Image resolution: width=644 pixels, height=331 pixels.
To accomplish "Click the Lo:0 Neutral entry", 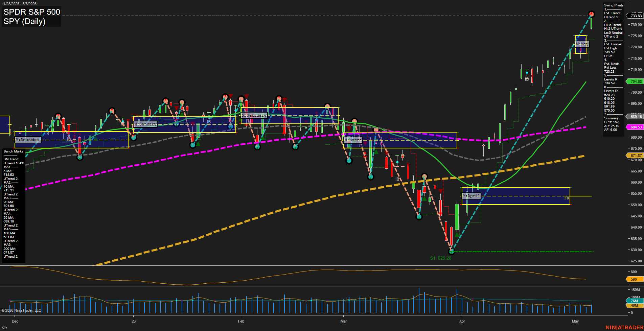I will (613, 33).
